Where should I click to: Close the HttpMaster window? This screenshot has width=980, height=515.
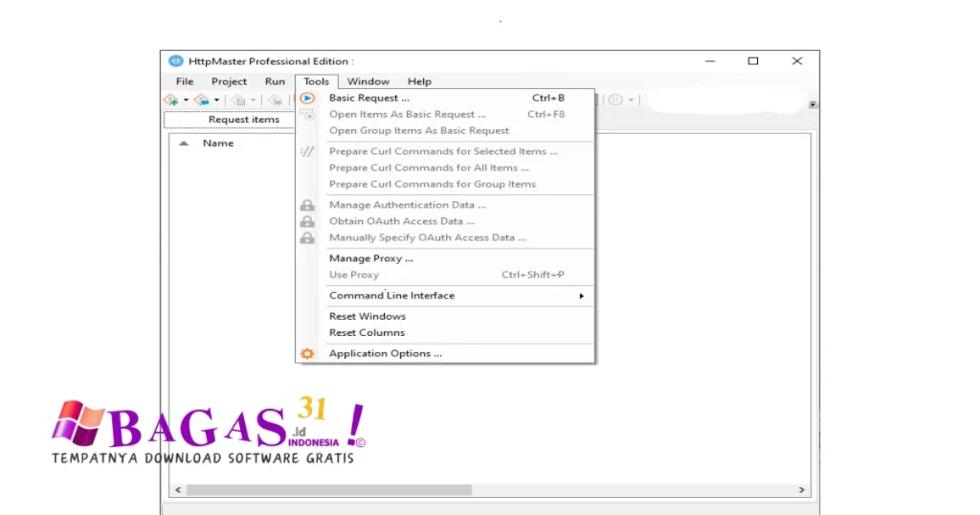tap(797, 61)
